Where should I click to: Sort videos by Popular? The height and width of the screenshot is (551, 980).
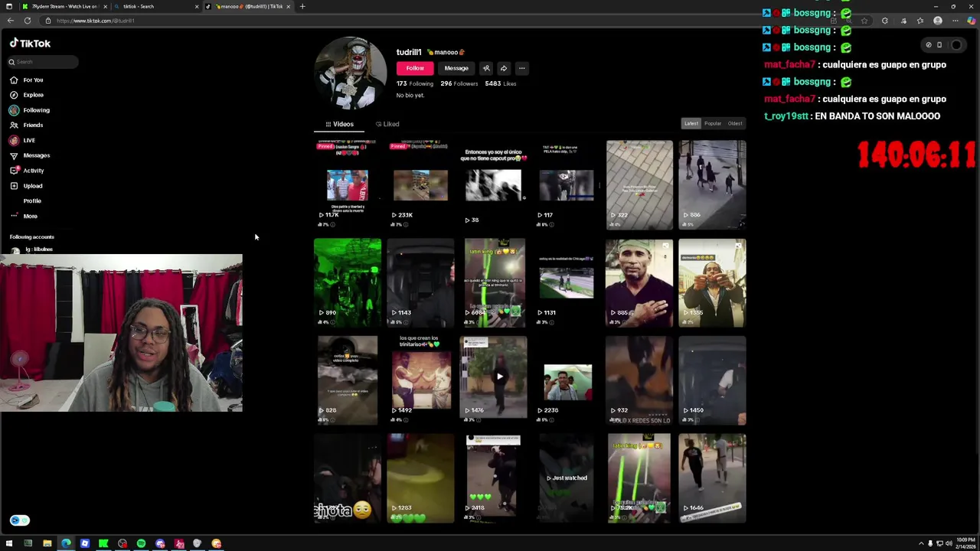click(x=713, y=124)
